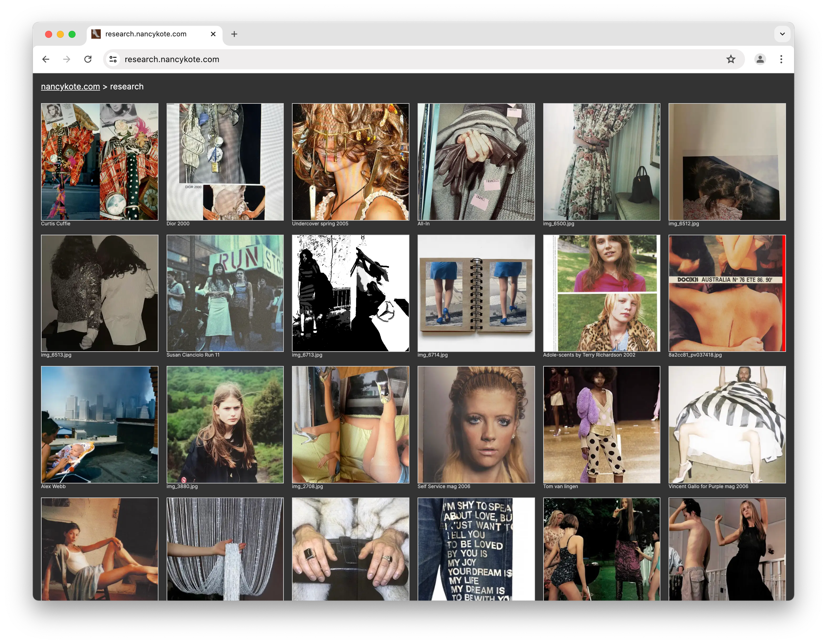Click the browser forward arrow
The width and height of the screenshot is (827, 644).
pyautogui.click(x=67, y=59)
